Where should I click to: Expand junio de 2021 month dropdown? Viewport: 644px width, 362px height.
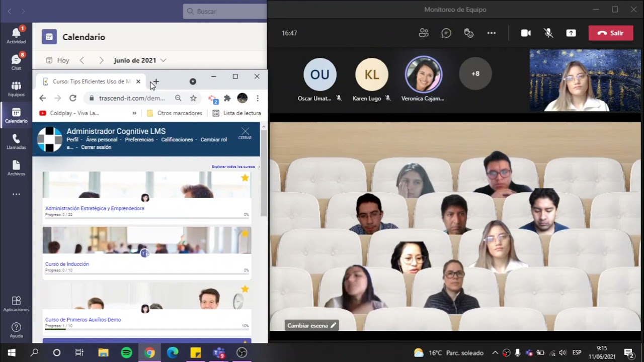[x=163, y=60]
